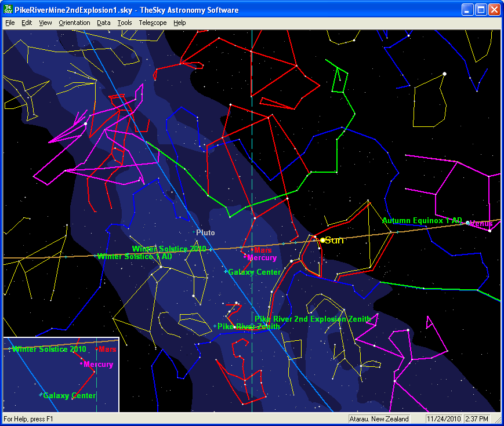
Task: Click the 11/24/2010 date in status bar
Action: click(443, 419)
